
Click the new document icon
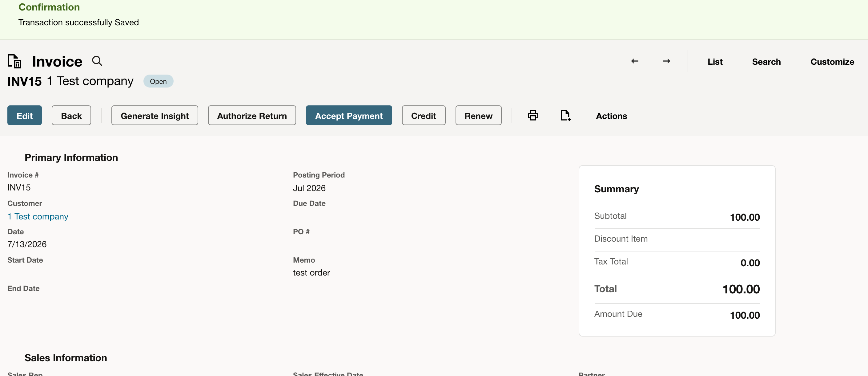565,116
